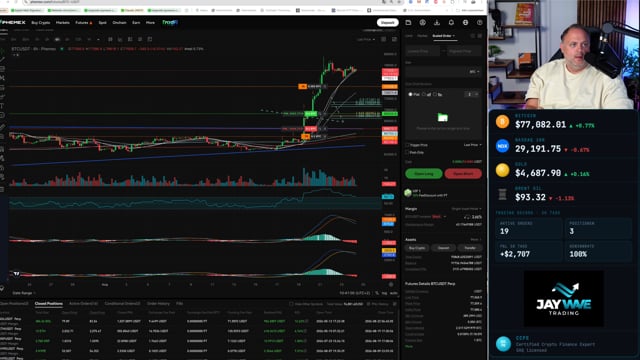
Task: Switch to the Market order tab
Action: pos(422,36)
